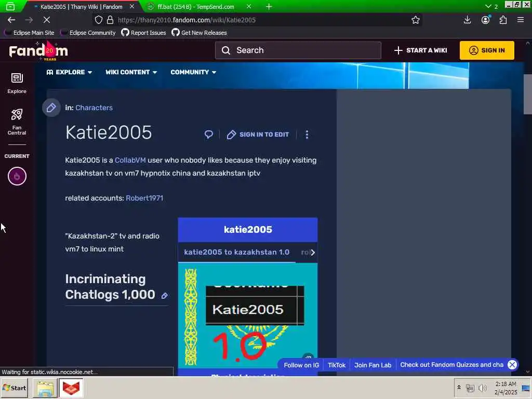Bookmark this page with the star icon
532x399 pixels.
click(415, 20)
